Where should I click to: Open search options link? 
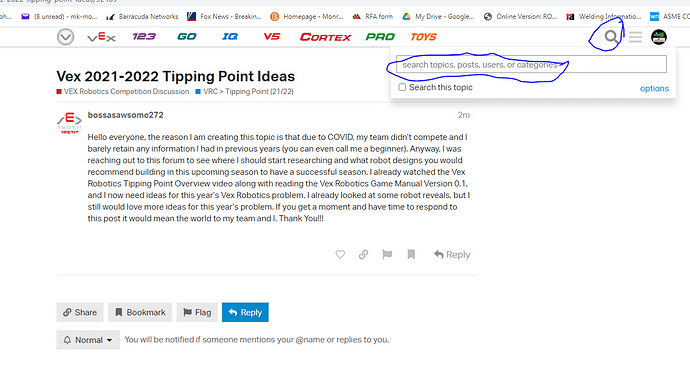654,88
